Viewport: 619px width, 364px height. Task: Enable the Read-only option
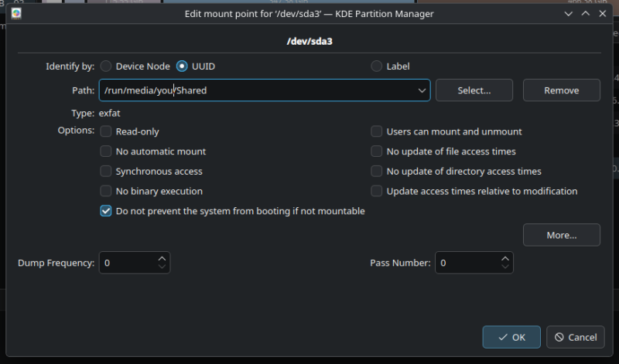[x=106, y=131]
